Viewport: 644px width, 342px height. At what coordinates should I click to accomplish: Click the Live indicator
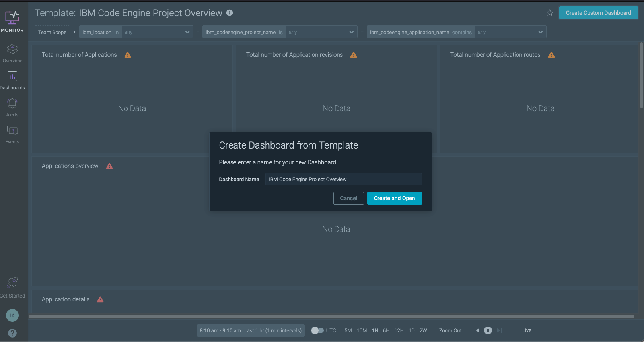pos(527,330)
